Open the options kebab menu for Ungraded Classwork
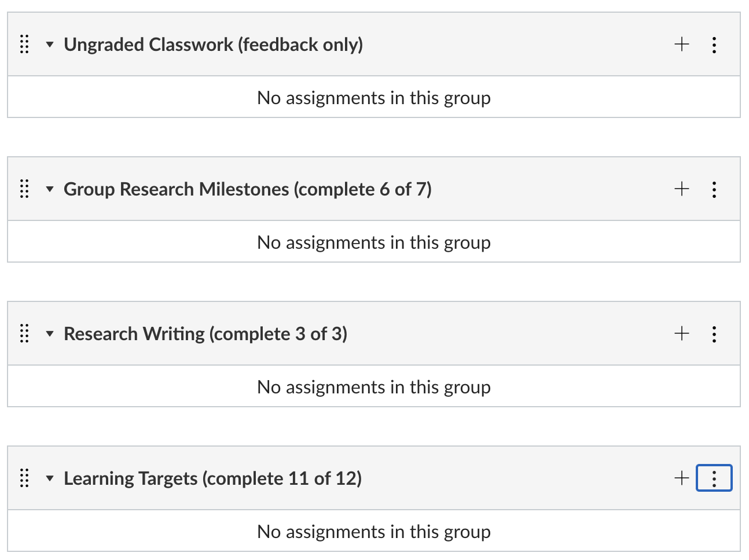The width and height of the screenshot is (749, 560). pos(715,45)
